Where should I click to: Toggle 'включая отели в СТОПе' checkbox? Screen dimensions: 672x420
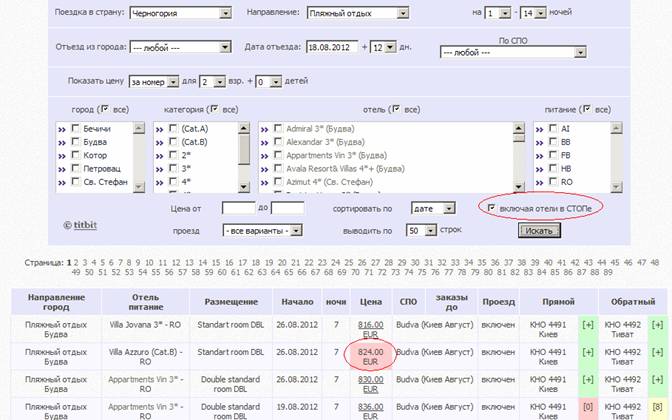point(490,208)
